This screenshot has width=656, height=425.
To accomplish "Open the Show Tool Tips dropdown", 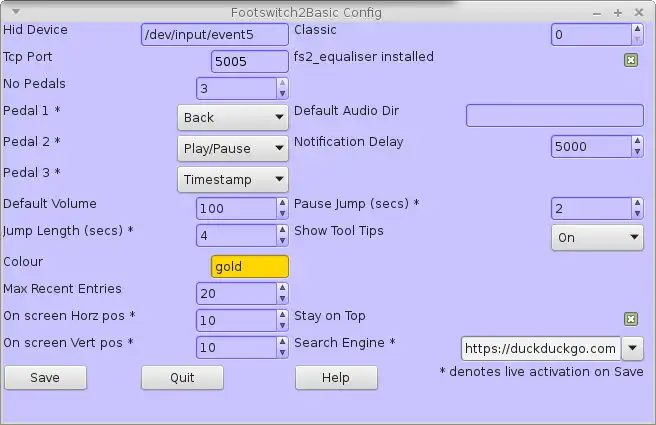I will click(x=597, y=238).
